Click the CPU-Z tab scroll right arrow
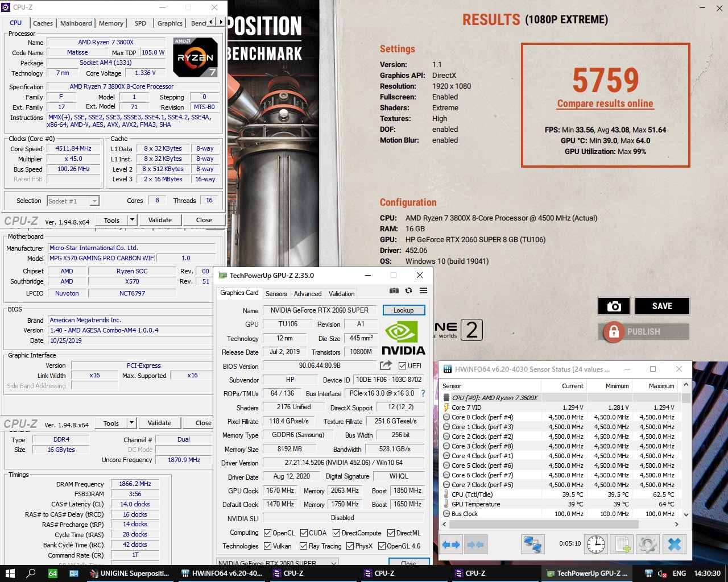This screenshot has height=582, width=728. [221, 22]
